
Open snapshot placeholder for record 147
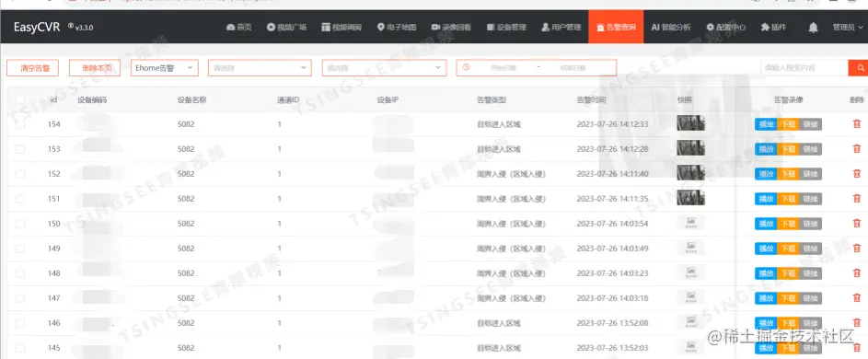[x=690, y=297]
